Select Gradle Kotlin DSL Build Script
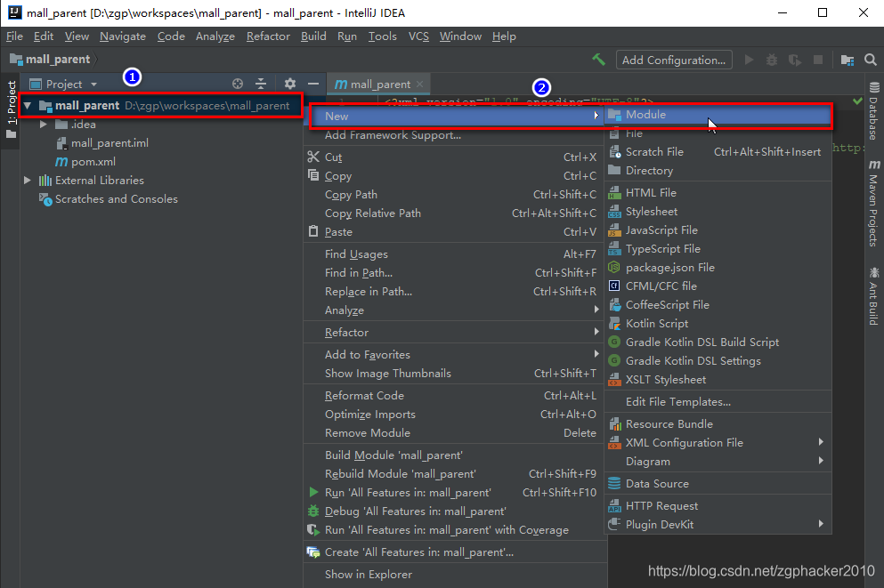 (718, 342)
